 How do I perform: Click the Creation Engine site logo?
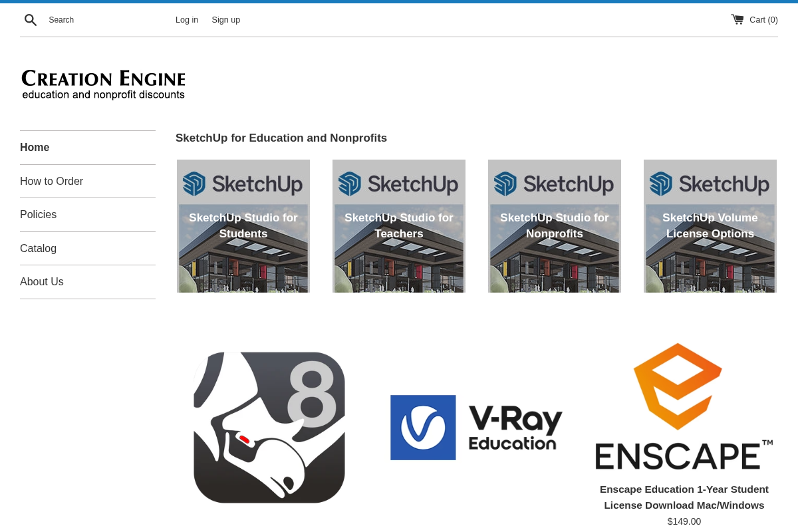(x=103, y=84)
